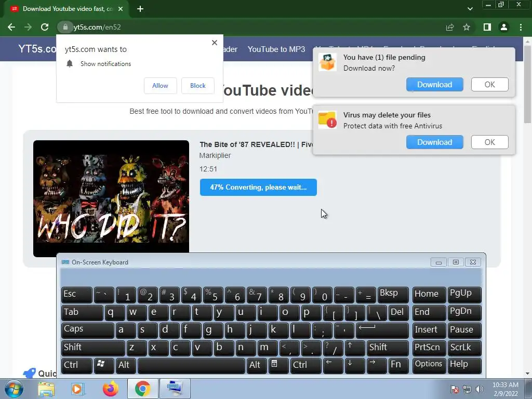Click Download on file pending ad
This screenshot has width=532, height=399.
click(435, 85)
